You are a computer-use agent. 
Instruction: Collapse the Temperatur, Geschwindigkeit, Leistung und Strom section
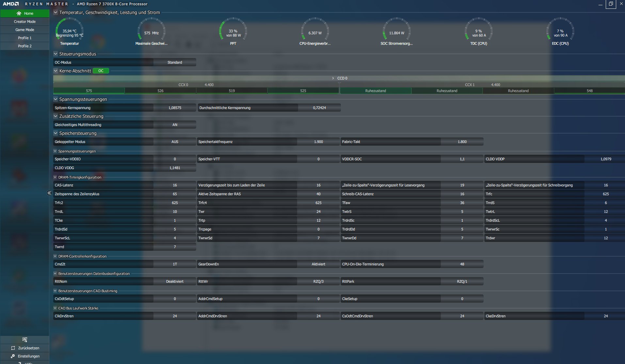click(56, 12)
